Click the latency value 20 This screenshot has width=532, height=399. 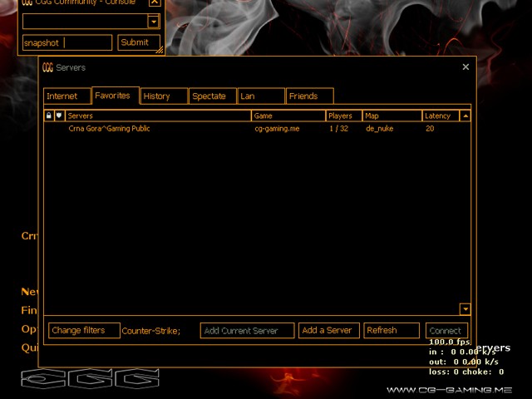click(430, 129)
